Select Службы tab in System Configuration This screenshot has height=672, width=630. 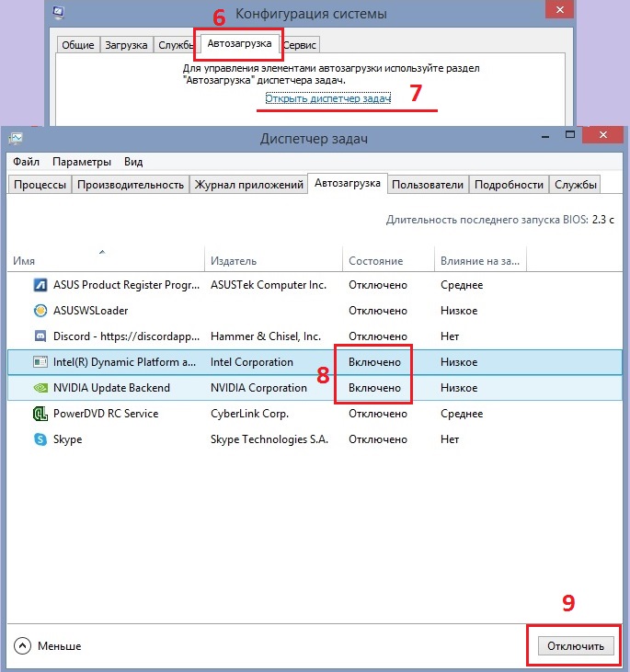[x=176, y=45]
